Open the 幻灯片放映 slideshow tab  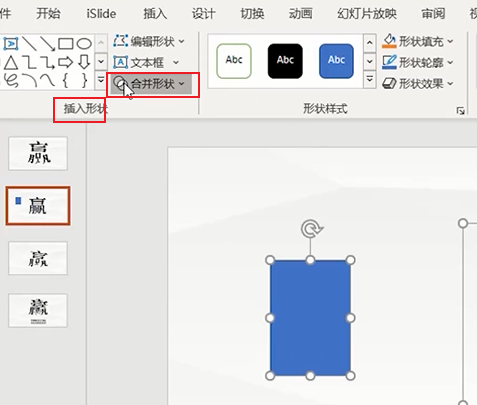[367, 14]
